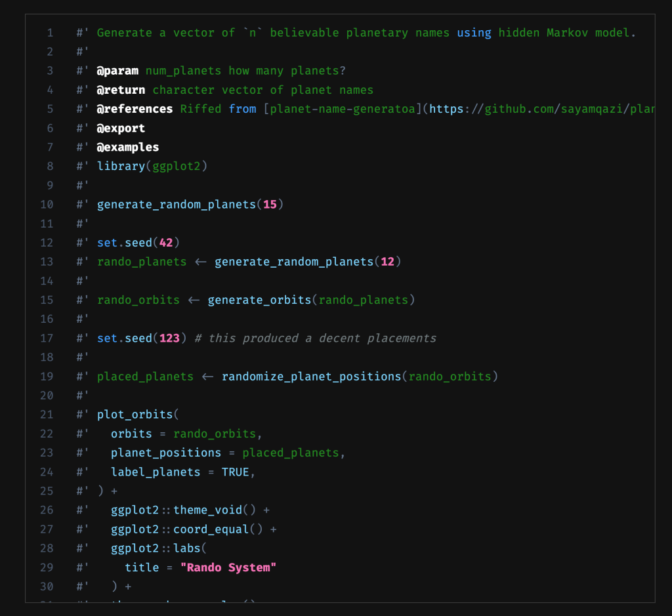
Task: Place cursor on the @return tag
Action: tap(121, 90)
